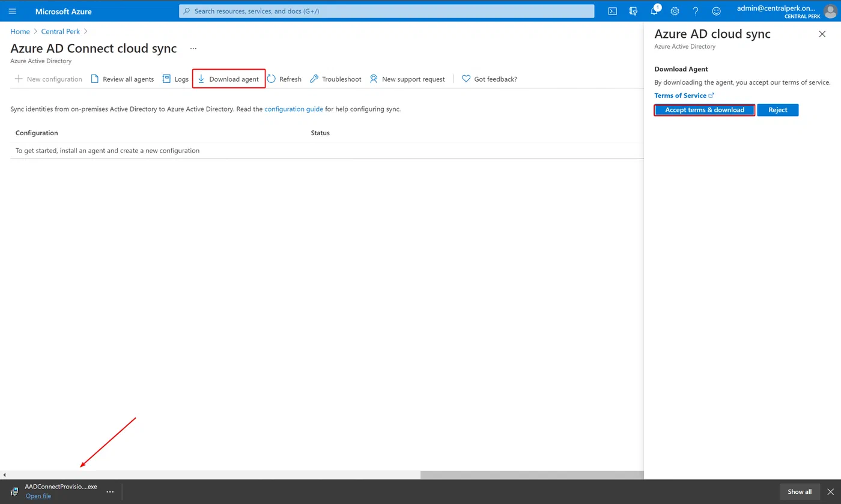Click the Status column header
Image resolution: width=841 pixels, height=504 pixels.
coord(320,133)
